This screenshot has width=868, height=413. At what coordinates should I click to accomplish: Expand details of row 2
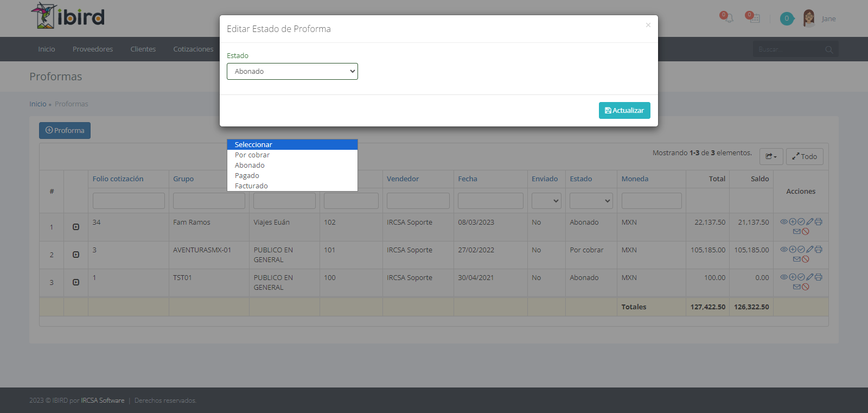[76, 255]
